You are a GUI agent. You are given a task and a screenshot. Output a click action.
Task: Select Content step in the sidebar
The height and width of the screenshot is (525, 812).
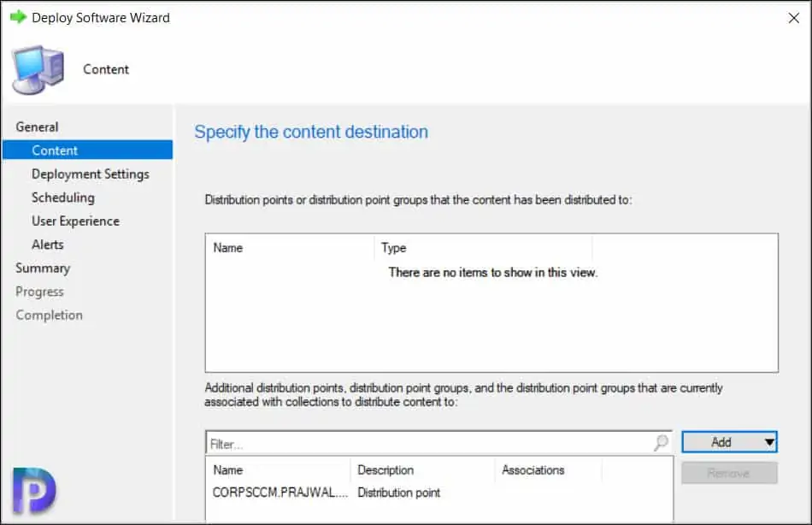click(x=87, y=150)
